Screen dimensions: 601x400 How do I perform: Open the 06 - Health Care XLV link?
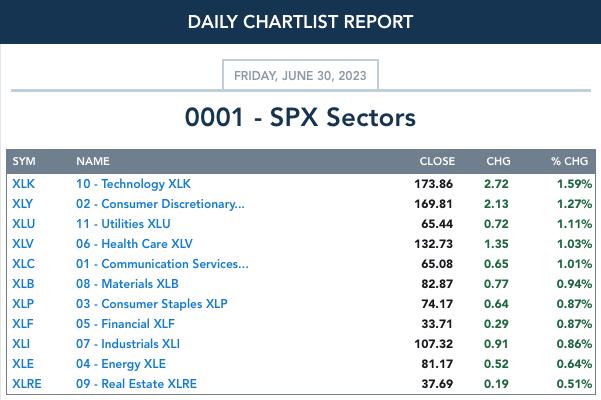coord(134,243)
